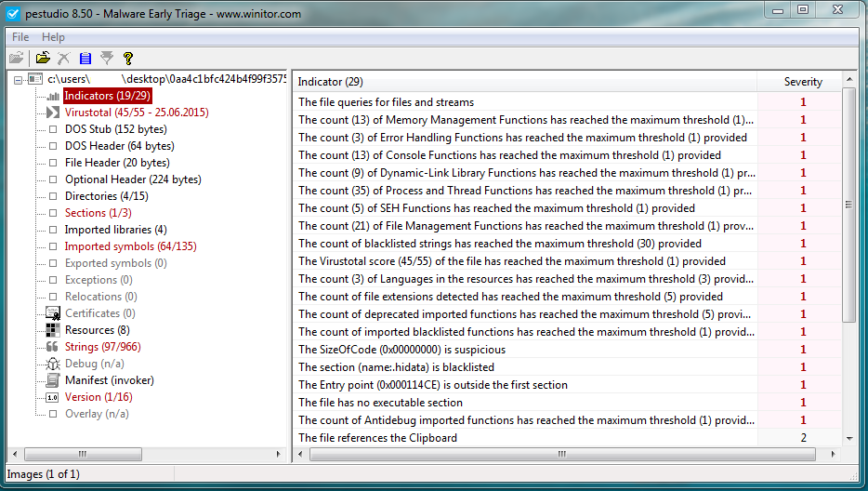Select Imported symbols (64/135) tree item
The width and height of the screenshot is (868, 491).
pyautogui.click(x=131, y=246)
